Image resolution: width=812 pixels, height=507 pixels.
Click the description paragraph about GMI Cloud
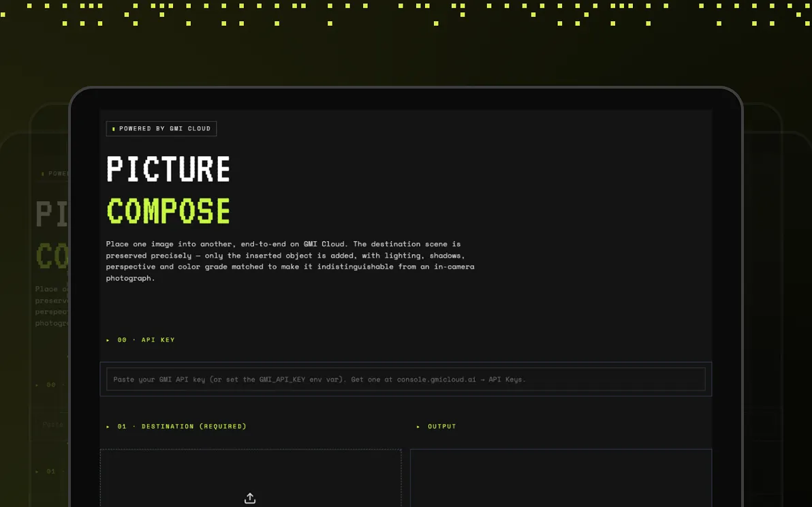(290, 261)
